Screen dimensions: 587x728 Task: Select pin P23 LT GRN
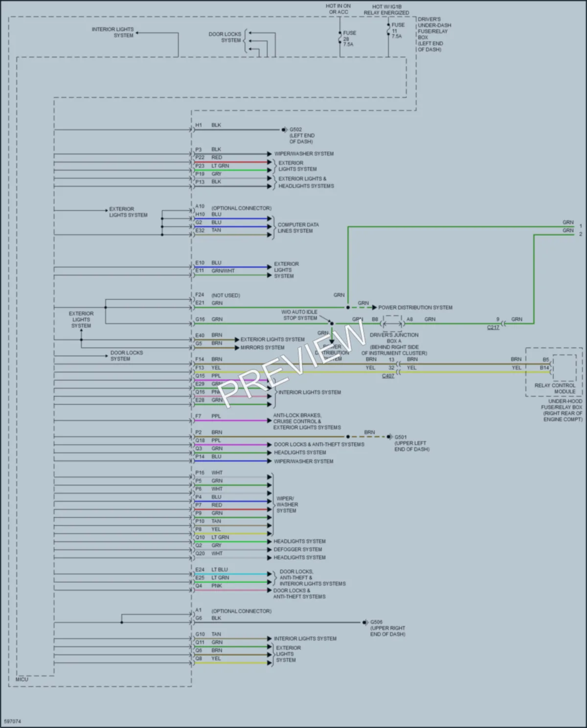click(212, 166)
